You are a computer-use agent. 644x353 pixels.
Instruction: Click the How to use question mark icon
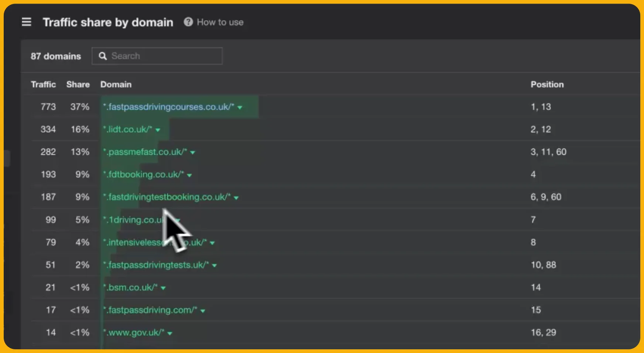coord(188,22)
